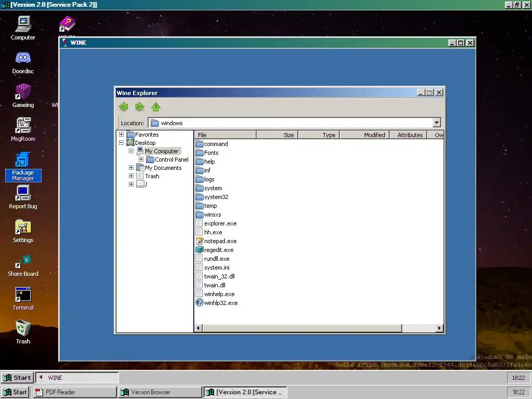Expand the root slash tree node
The height and width of the screenshot is (399, 532).
(x=131, y=184)
